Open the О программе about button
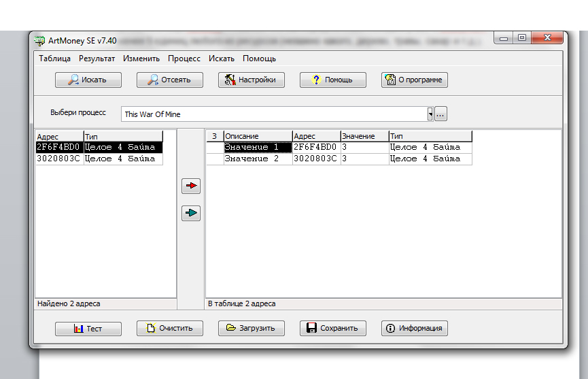The image size is (588, 379). [x=415, y=80]
